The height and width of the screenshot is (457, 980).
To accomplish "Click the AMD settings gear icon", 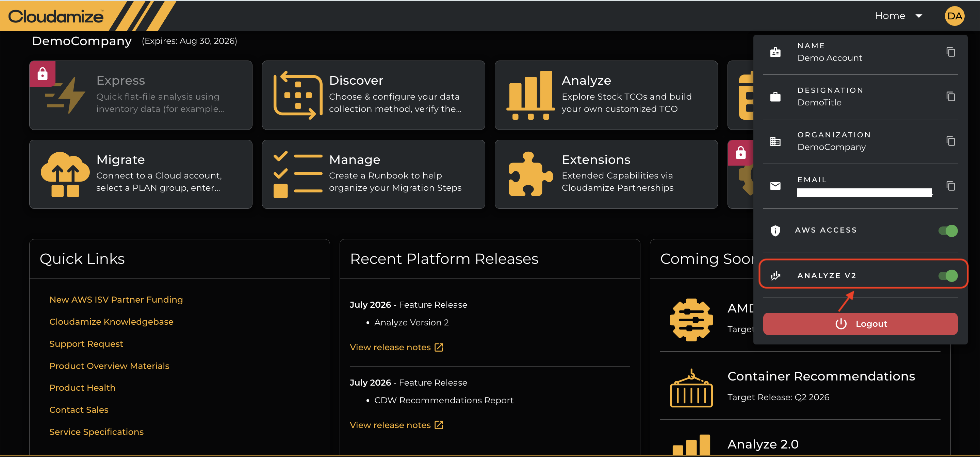I will [691, 319].
